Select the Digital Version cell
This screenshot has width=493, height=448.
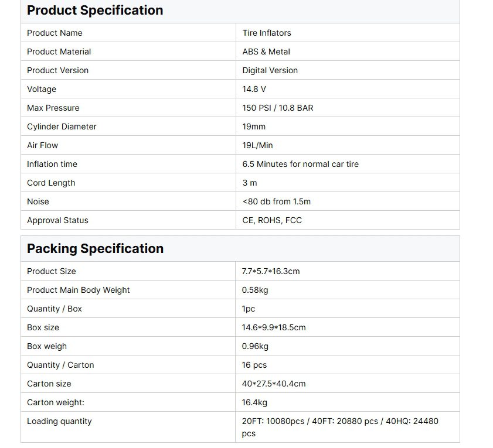point(270,70)
